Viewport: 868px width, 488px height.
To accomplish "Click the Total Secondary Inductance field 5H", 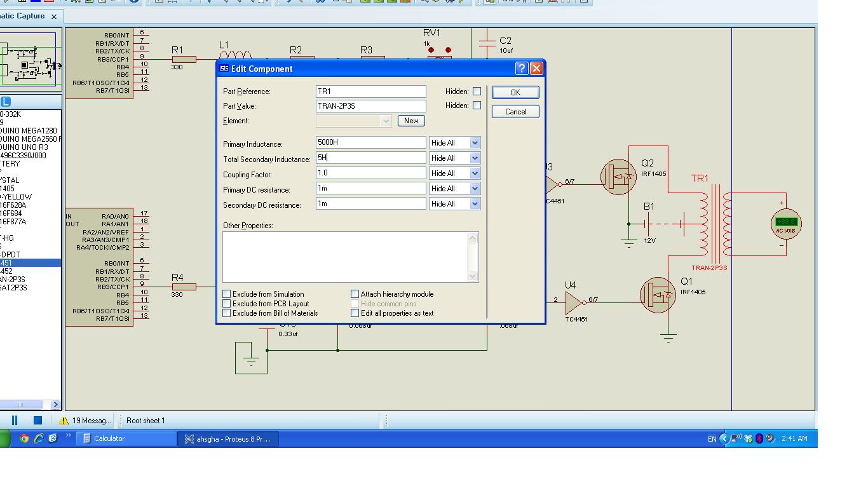I will (x=371, y=158).
